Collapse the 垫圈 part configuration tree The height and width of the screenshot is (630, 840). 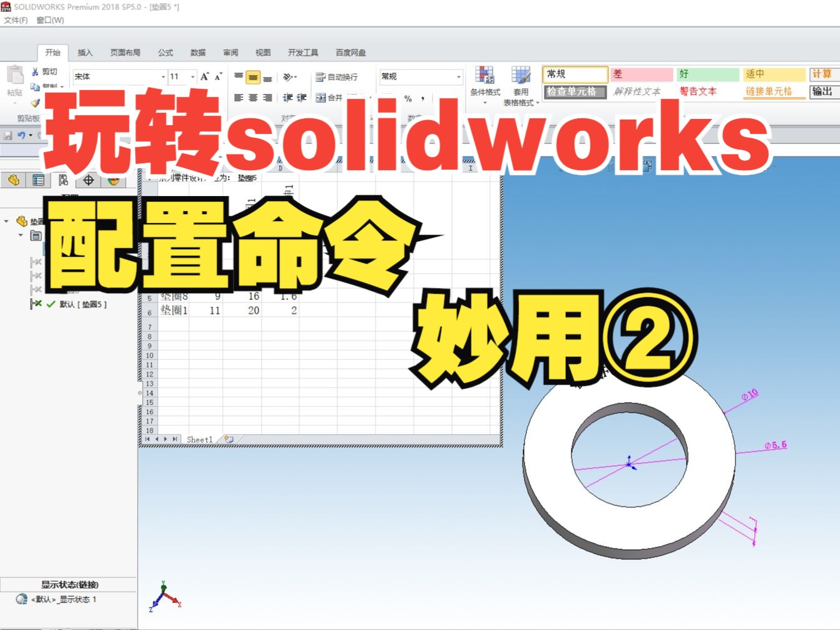(x=7, y=221)
